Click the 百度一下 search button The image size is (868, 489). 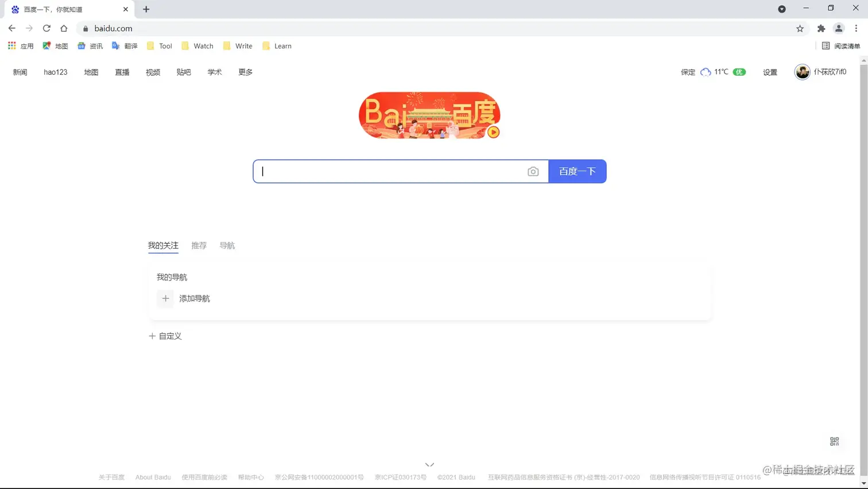[x=578, y=171]
